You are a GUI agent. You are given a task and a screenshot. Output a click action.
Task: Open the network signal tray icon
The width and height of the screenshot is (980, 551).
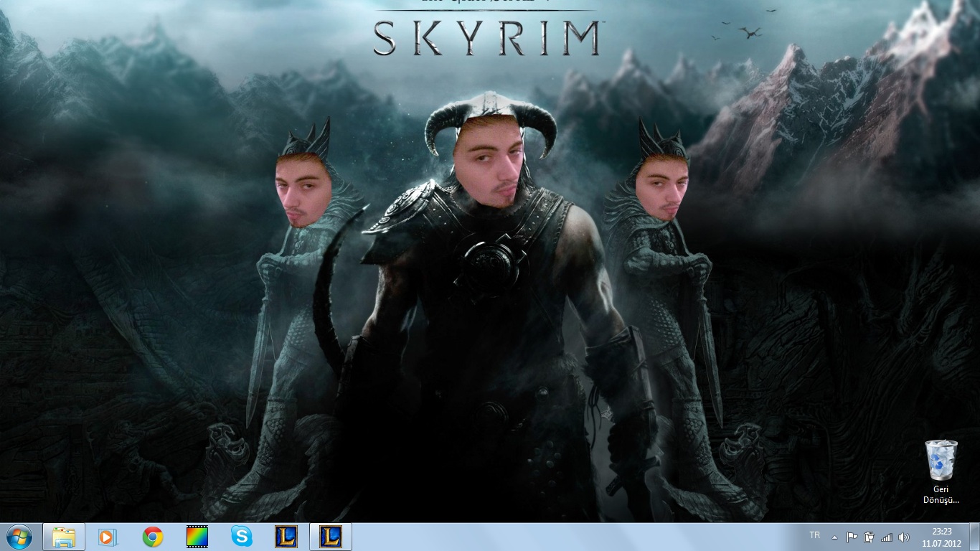pyautogui.click(x=886, y=537)
